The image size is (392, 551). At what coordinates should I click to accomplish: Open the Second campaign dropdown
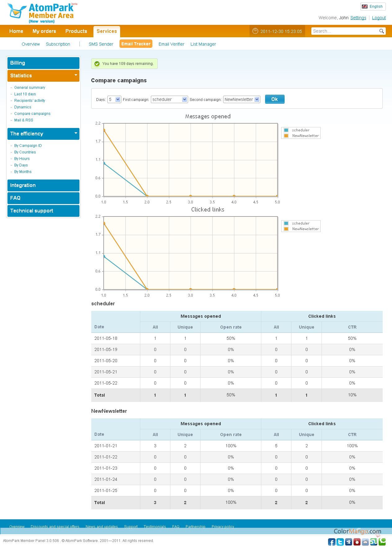pyautogui.click(x=241, y=99)
